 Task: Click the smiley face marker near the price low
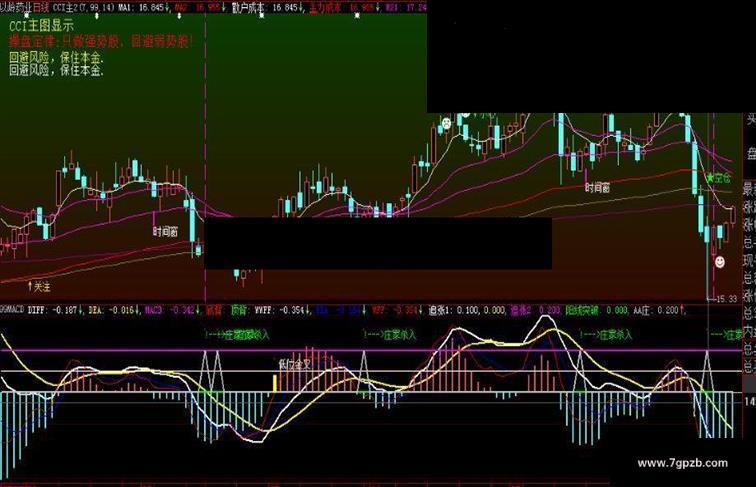pos(719,262)
